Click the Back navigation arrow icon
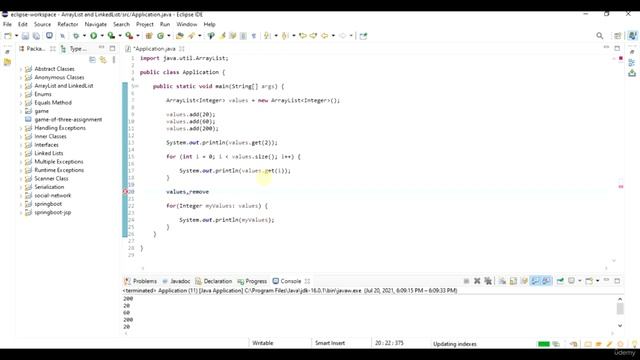The width and height of the screenshot is (640, 360). [324, 36]
